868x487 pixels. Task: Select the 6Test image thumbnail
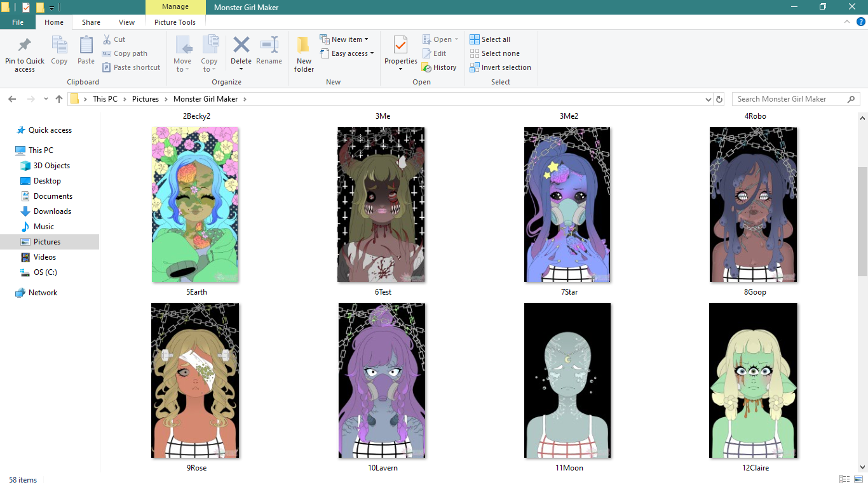[x=381, y=204]
